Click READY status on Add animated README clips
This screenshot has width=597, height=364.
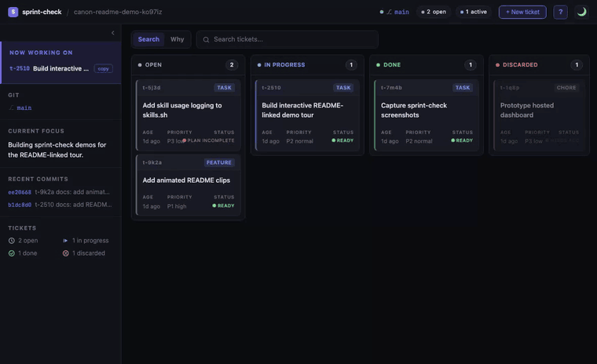[x=223, y=206]
